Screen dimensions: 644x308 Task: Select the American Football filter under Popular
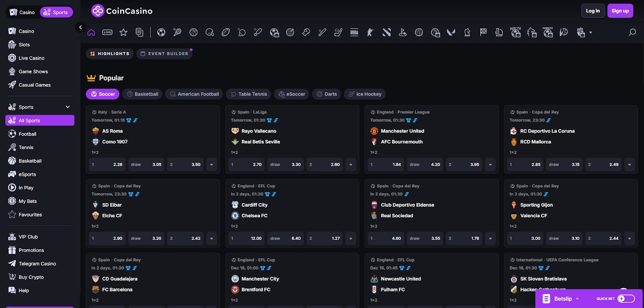coord(194,94)
